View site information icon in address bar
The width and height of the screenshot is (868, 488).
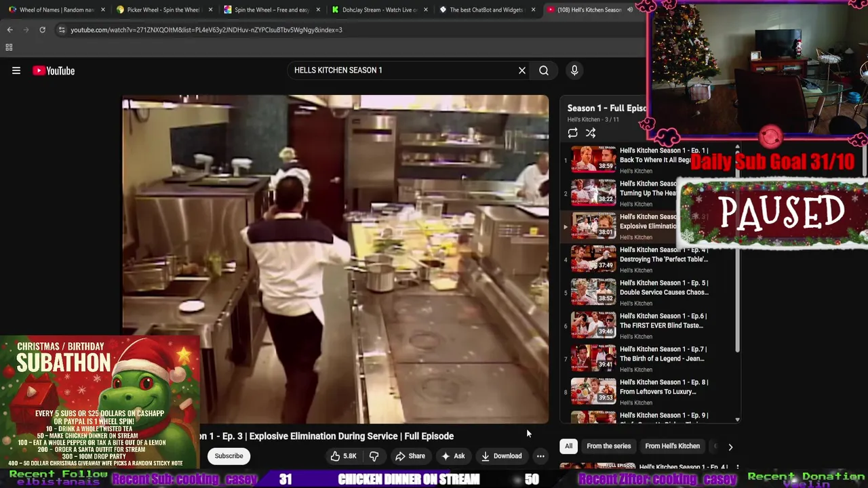[62, 30]
